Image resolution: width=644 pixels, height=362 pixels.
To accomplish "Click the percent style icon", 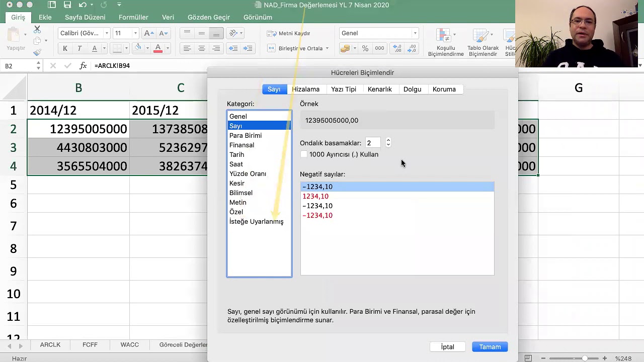I will point(365,48).
